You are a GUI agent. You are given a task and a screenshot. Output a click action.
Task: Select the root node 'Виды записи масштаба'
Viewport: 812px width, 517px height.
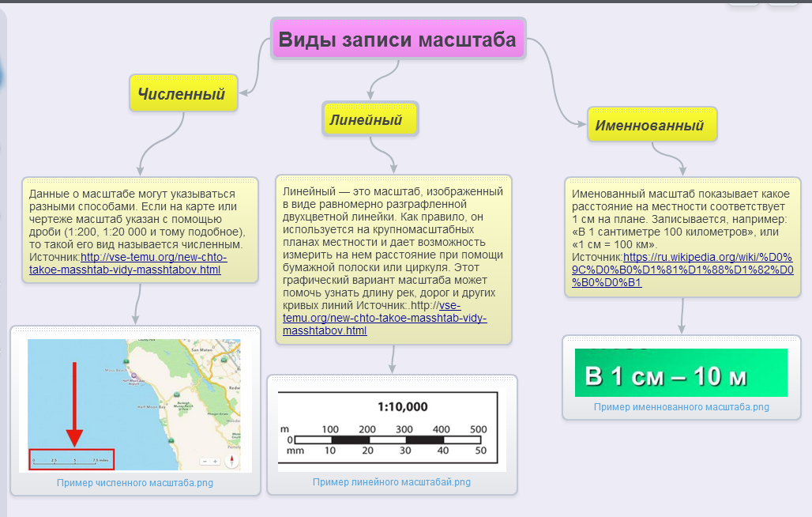[398, 40]
